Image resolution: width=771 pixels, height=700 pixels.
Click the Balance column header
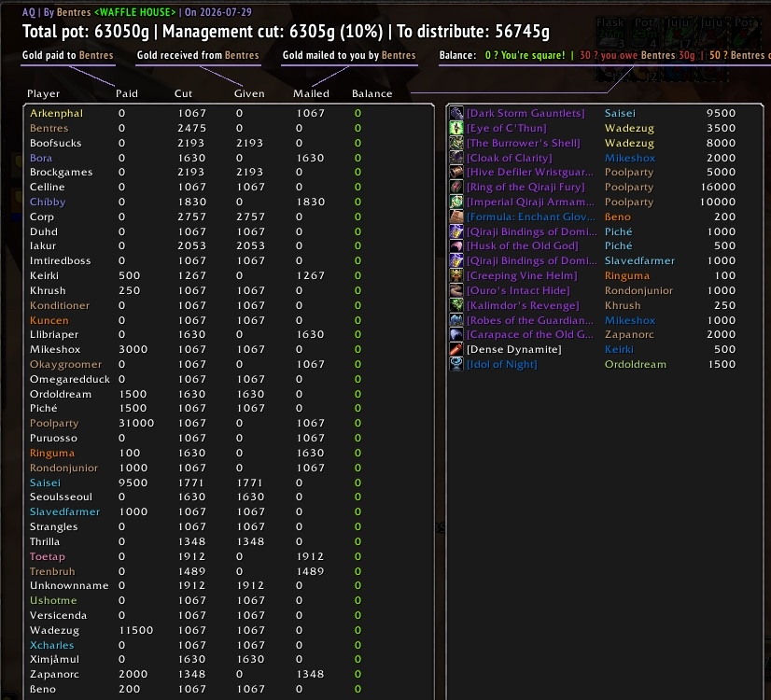(x=372, y=93)
